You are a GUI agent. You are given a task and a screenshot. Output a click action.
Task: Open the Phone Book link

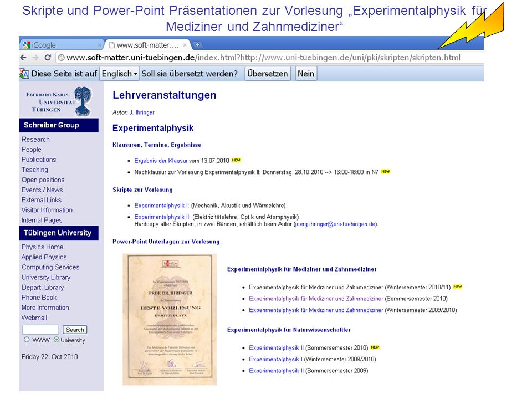pos(39,298)
